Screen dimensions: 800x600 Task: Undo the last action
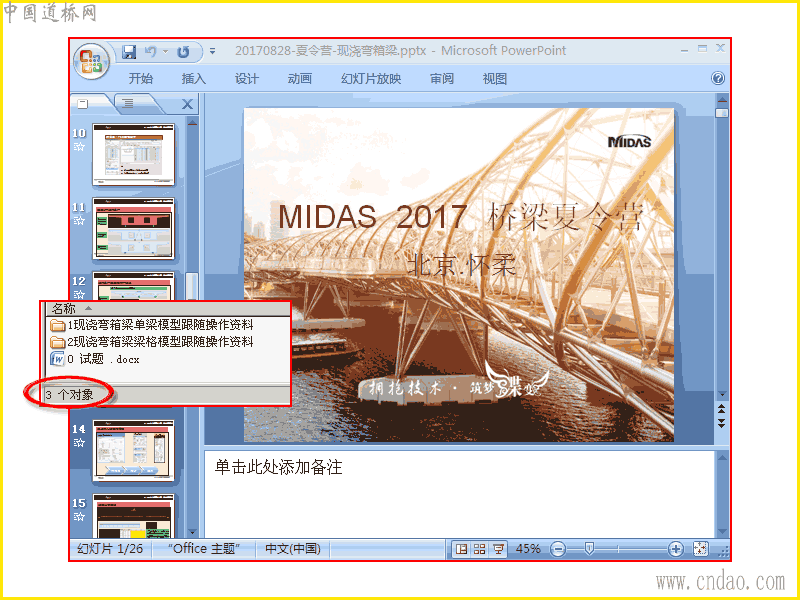pos(151,52)
